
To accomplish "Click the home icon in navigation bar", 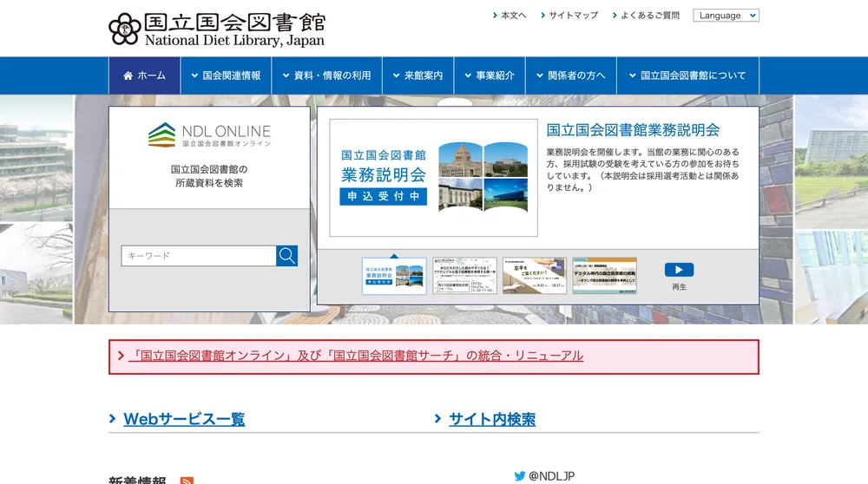I will 128,75.
